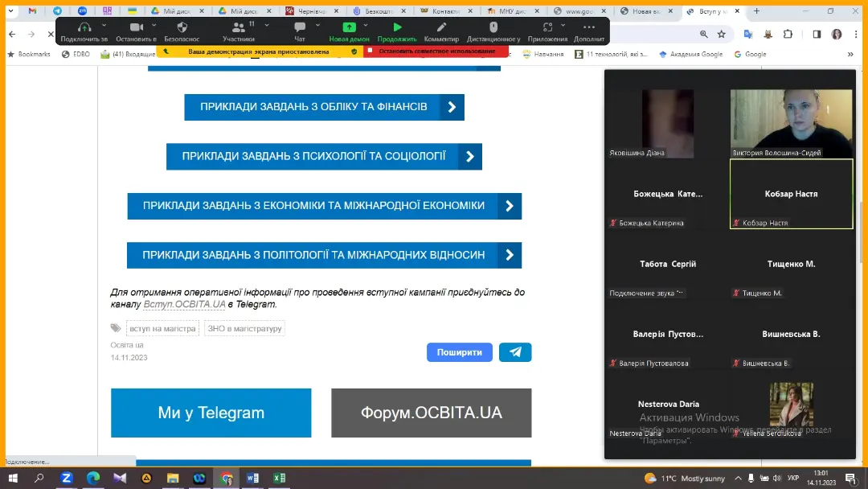Click 'Остановить совместное использование' stop sharing button
868x489 pixels.
pyautogui.click(x=436, y=51)
